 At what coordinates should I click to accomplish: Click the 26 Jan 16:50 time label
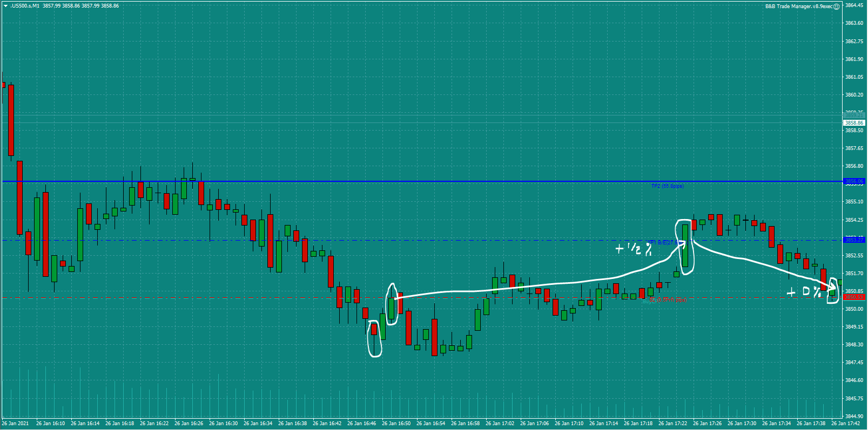point(396,424)
